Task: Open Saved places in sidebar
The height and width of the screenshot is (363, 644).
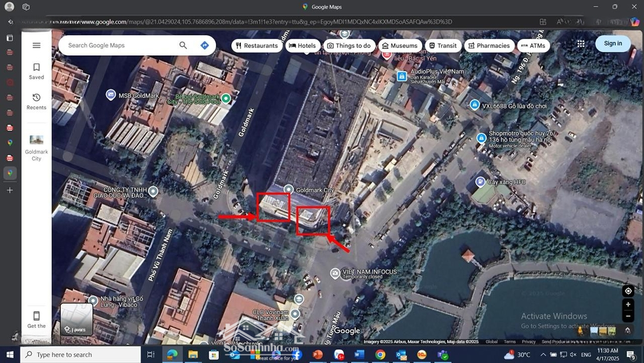Action: (36, 71)
